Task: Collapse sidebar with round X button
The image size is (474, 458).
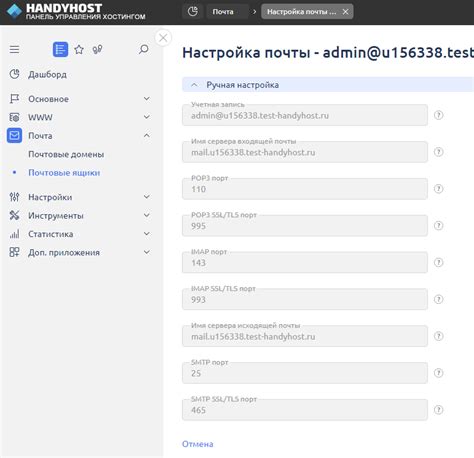Action: click(163, 38)
